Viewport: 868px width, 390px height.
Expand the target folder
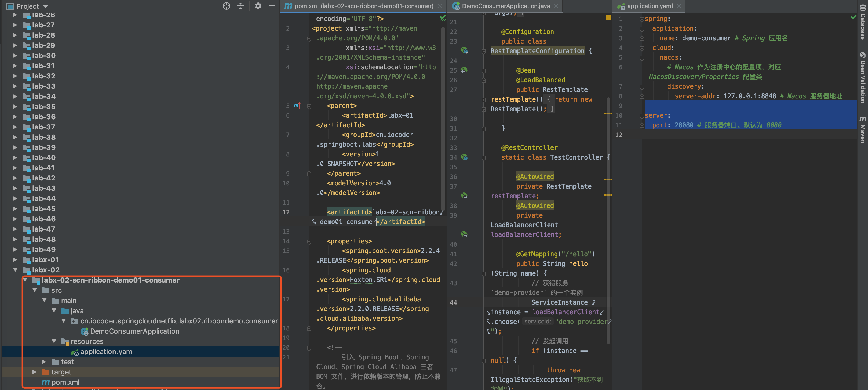[x=34, y=372]
